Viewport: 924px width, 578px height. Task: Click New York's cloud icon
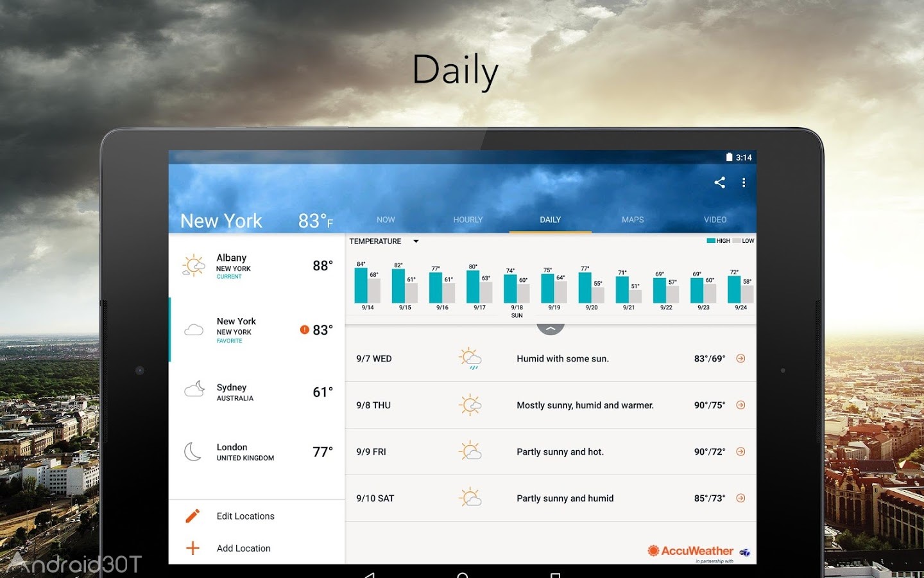pyautogui.click(x=194, y=330)
